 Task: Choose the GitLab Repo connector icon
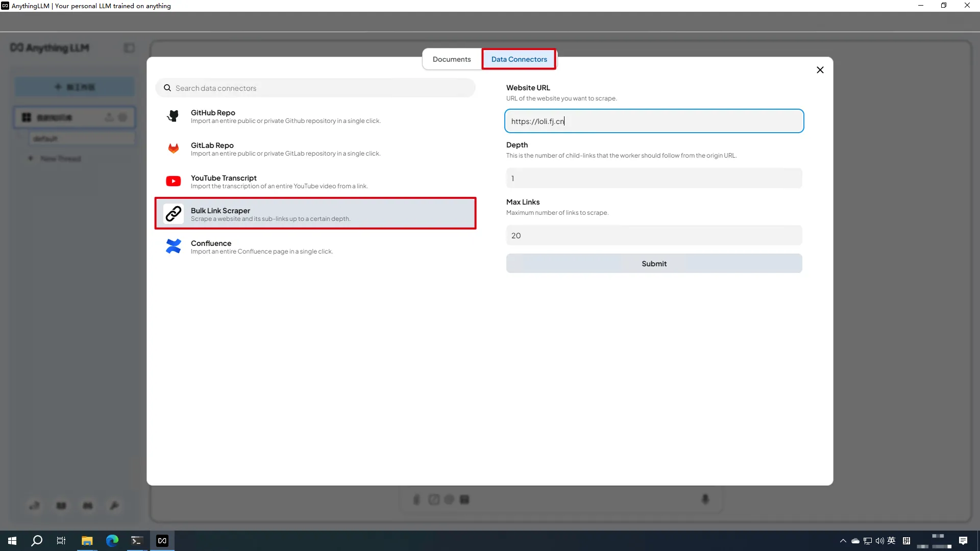[174, 149]
